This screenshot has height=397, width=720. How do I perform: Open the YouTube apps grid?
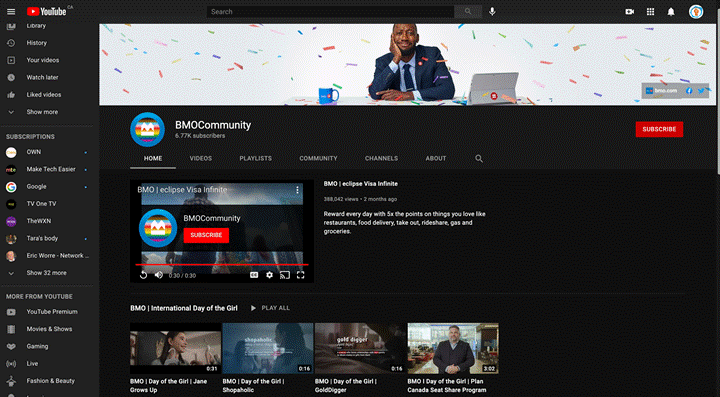[650, 12]
